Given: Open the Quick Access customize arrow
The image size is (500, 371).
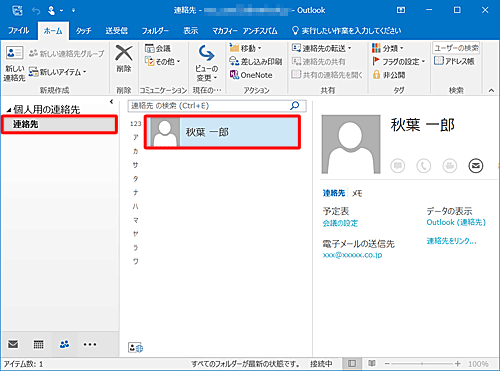Looking at the screenshot, I should (x=73, y=11).
